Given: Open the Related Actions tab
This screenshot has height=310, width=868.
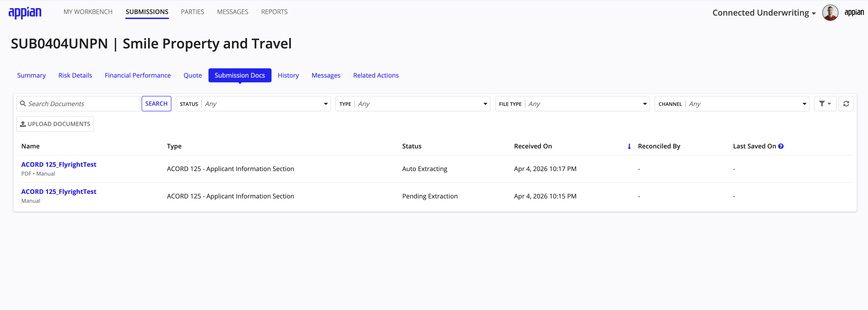Looking at the screenshot, I should point(376,75).
